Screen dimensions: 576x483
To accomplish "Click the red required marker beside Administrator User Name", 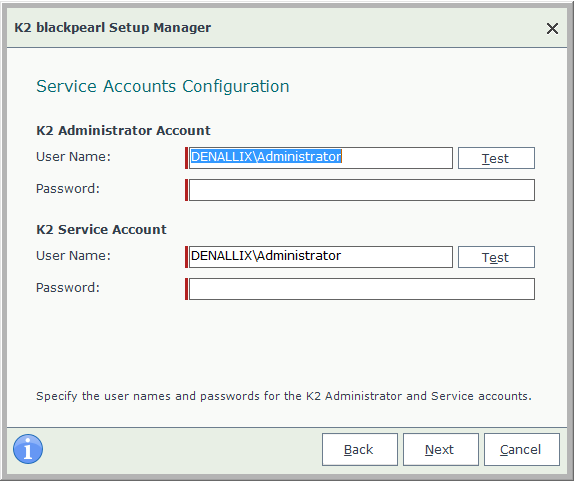I will (x=187, y=158).
